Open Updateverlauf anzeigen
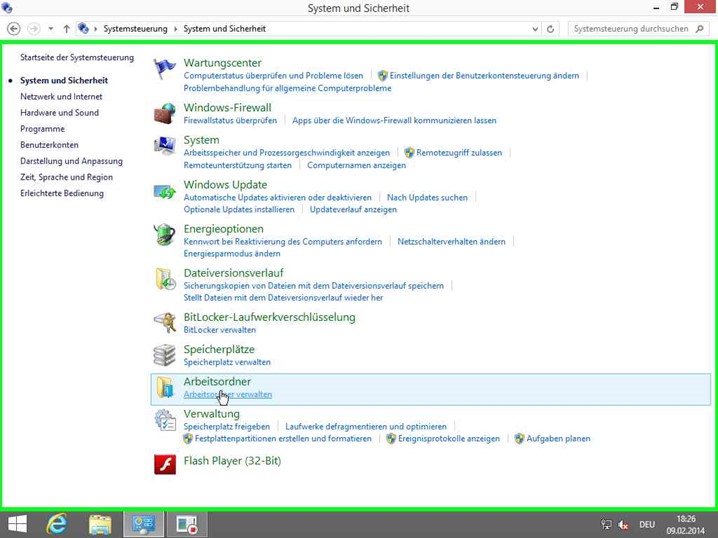 click(x=353, y=209)
